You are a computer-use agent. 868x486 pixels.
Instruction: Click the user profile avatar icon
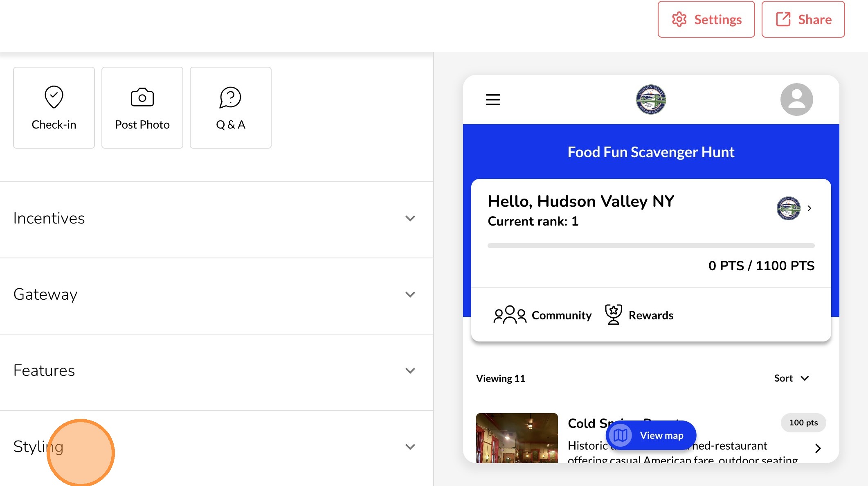(796, 99)
